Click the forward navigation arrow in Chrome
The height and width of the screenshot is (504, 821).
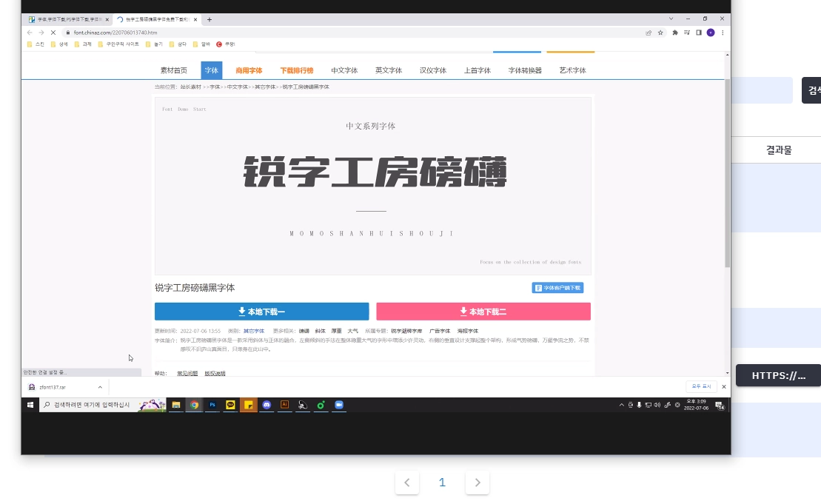pyautogui.click(x=41, y=33)
